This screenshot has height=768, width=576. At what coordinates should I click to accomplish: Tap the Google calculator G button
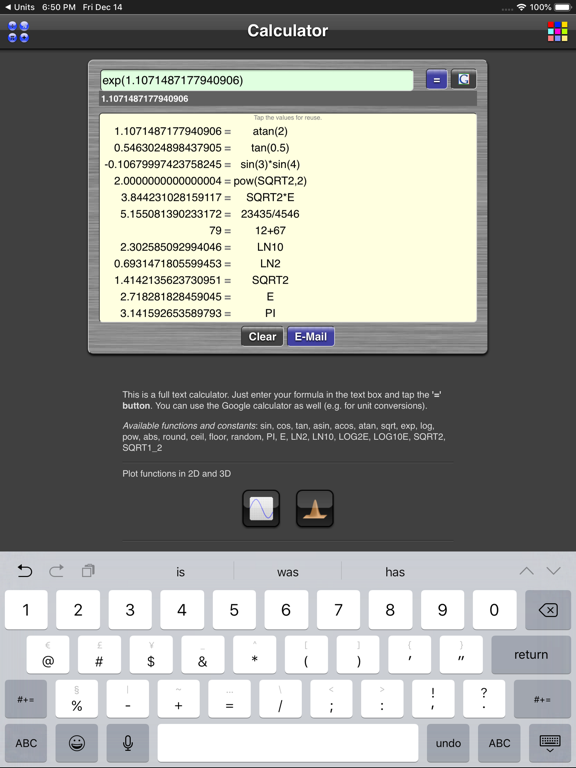[x=463, y=80]
